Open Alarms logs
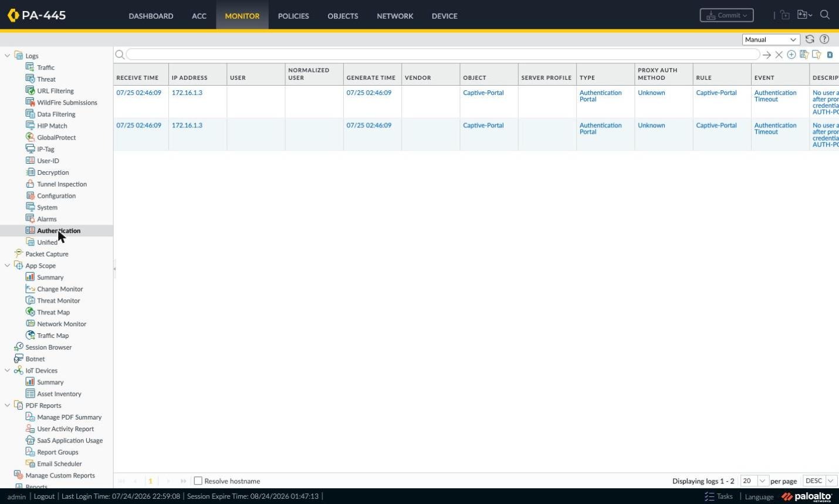This screenshot has width=839, height=504. [x=46, y=219]
